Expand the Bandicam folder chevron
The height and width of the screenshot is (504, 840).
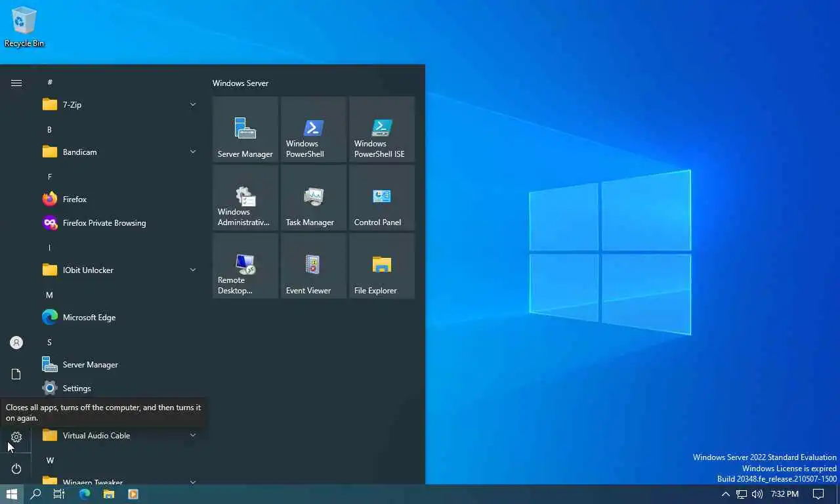[193, 152]
